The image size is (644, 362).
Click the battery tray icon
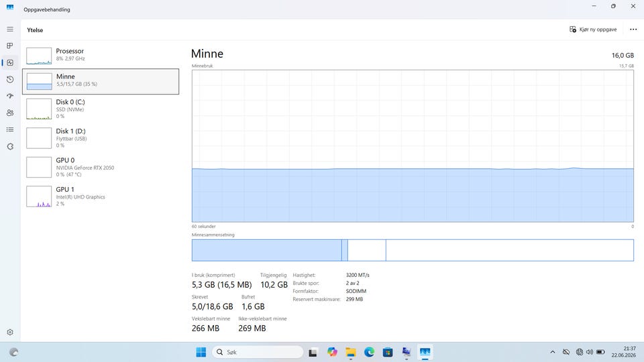pos(600,352)
